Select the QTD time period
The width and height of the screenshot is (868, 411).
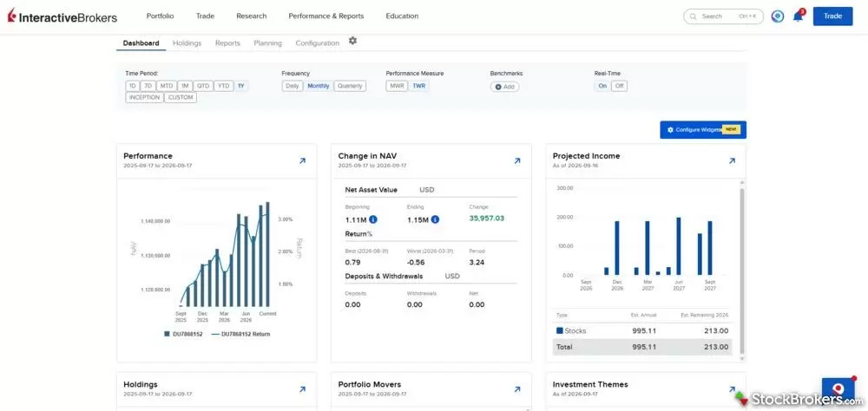click(x=203, y=86)
